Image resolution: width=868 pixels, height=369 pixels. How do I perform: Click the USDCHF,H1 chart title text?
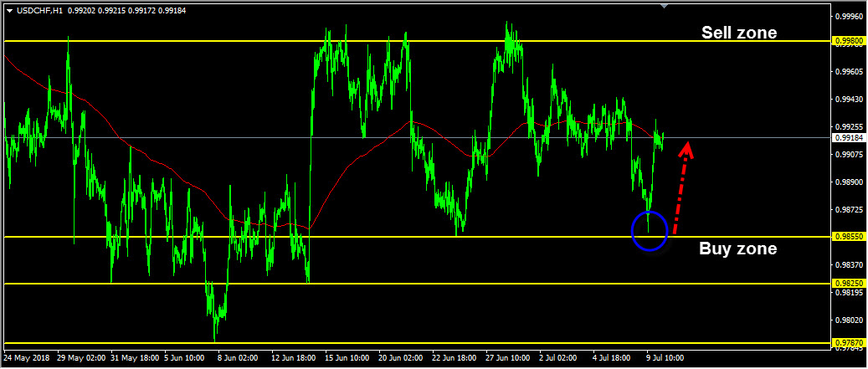pos(39,10)
